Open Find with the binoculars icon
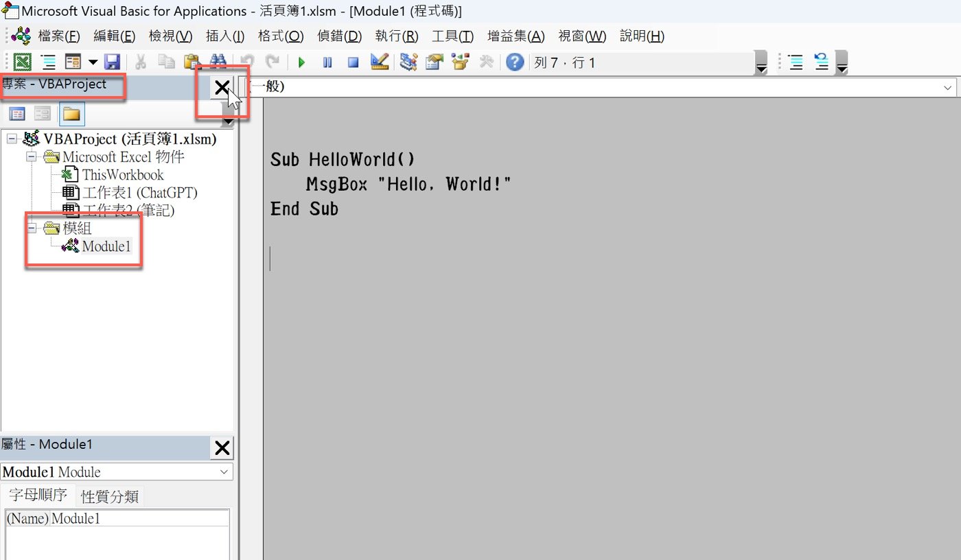The height and width of the screenshot is (560, 961). tap(218, 62)
